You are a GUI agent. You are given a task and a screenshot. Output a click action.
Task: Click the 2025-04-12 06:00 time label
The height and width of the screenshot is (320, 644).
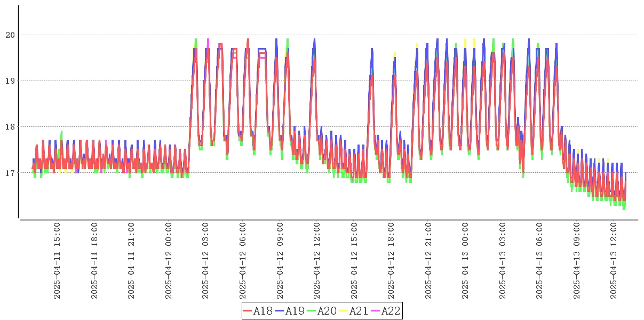243,261
